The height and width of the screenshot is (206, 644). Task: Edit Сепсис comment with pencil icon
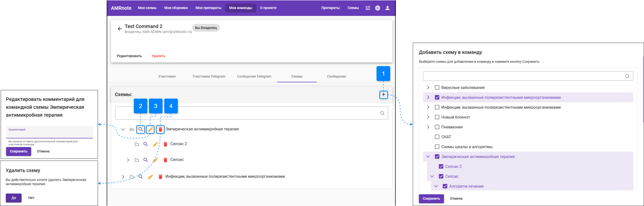155,160
